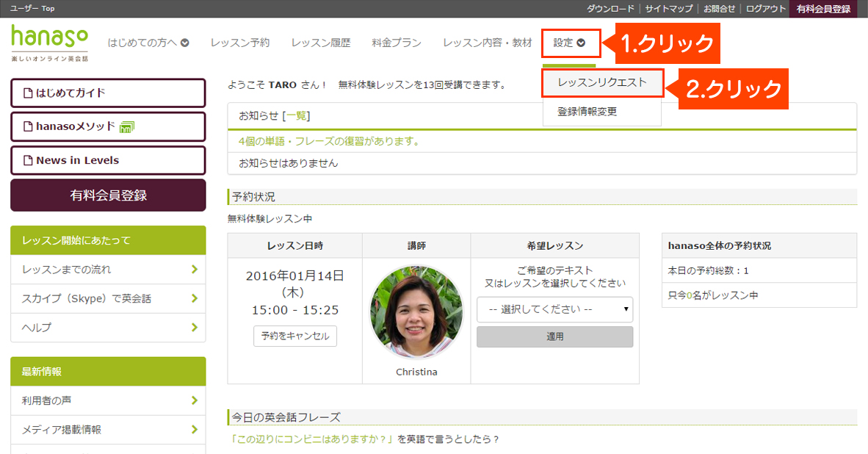Viewport: 868px width, 454px height.
Task: Click the 予約をキャンセル button
Action: click(x=295, y=336)
